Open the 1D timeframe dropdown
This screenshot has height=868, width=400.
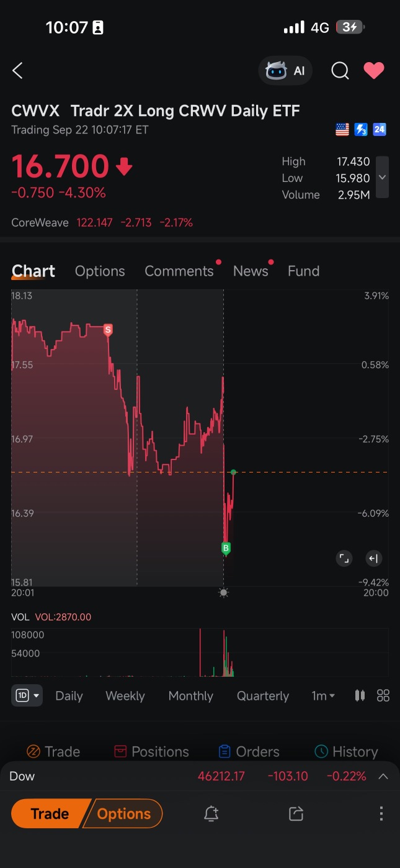click(x=27, y=695)
